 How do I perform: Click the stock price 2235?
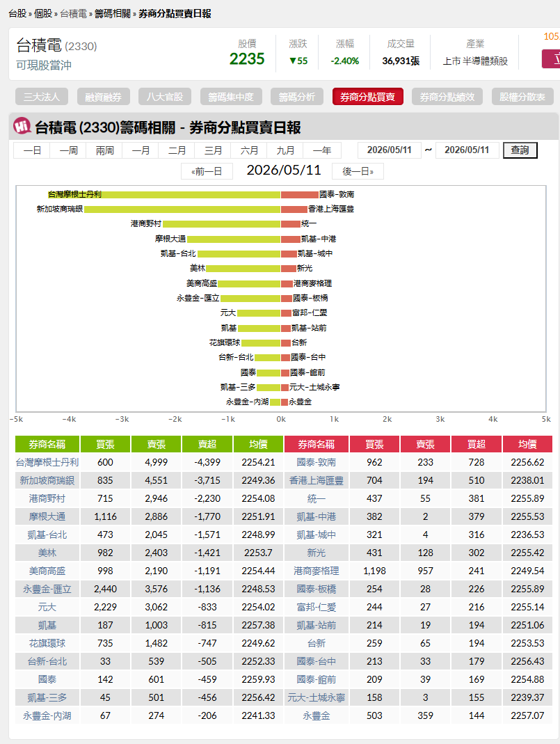[x=246, y=59]
